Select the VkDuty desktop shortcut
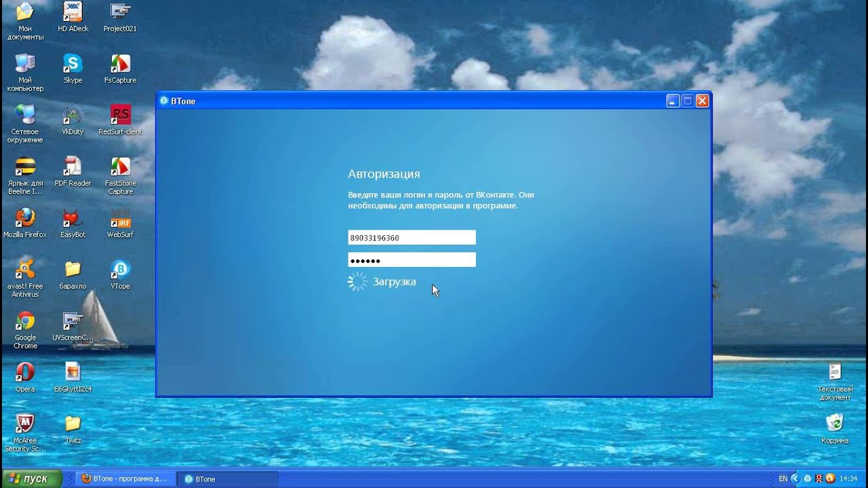The height and width of the screenshot is (488, 868). coord(73,120)
